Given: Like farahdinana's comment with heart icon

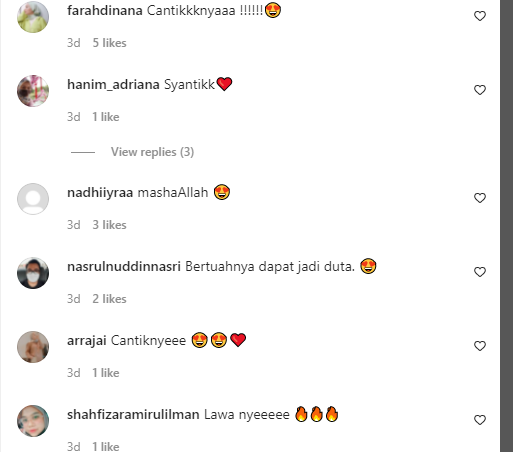Looking at the screenshot, I should point(480,16).
